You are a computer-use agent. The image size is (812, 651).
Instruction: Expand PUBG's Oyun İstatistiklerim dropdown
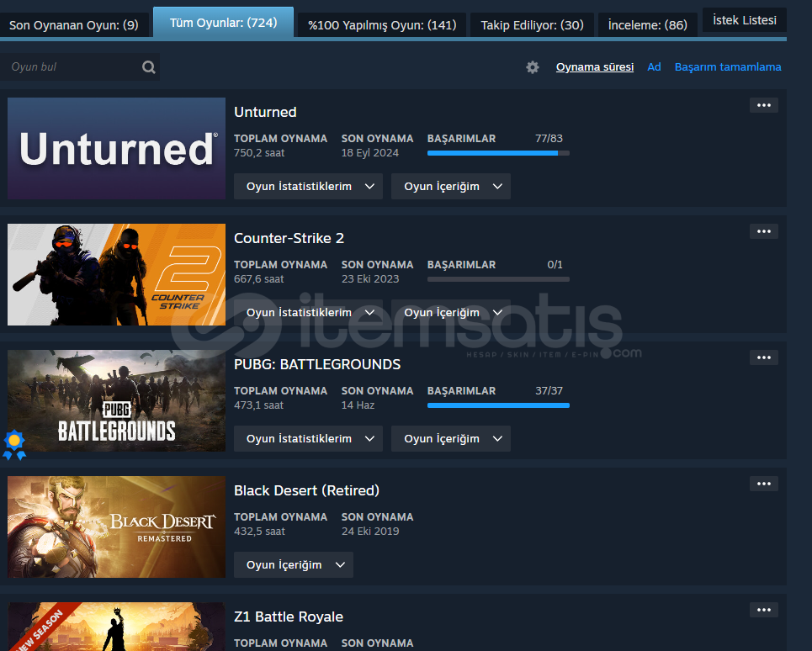tap(308, 439)
